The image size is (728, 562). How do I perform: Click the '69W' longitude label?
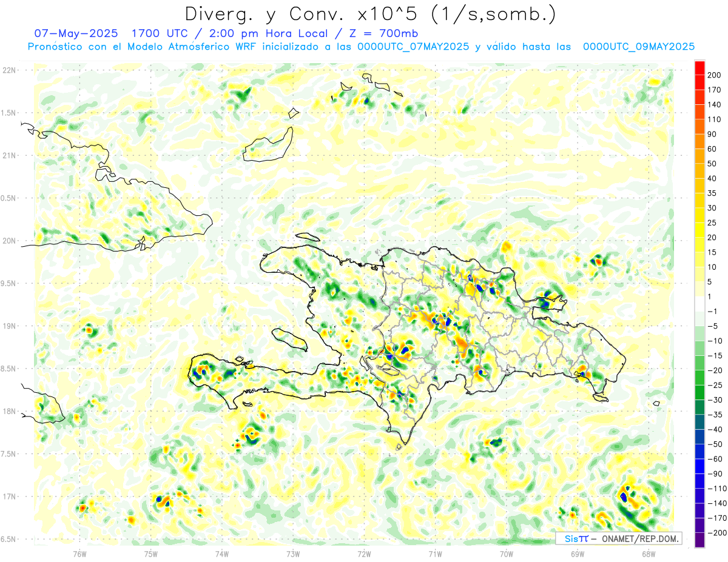[578, 554]
